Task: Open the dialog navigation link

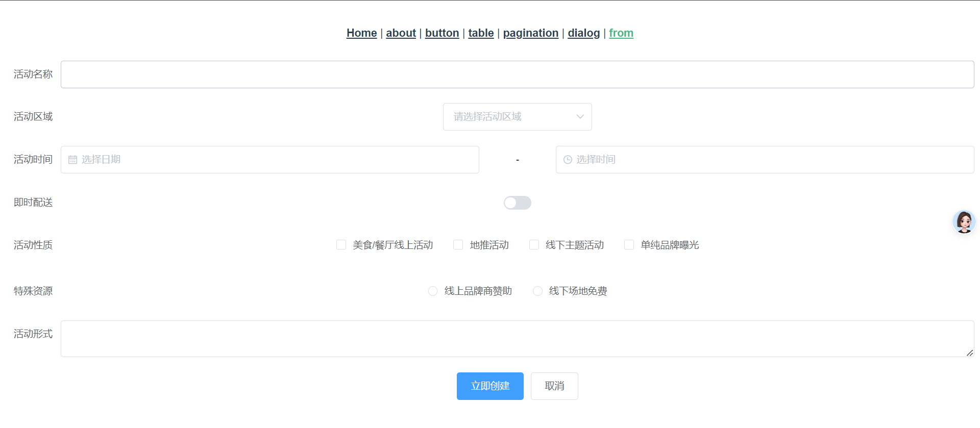Action: [583, 33]
